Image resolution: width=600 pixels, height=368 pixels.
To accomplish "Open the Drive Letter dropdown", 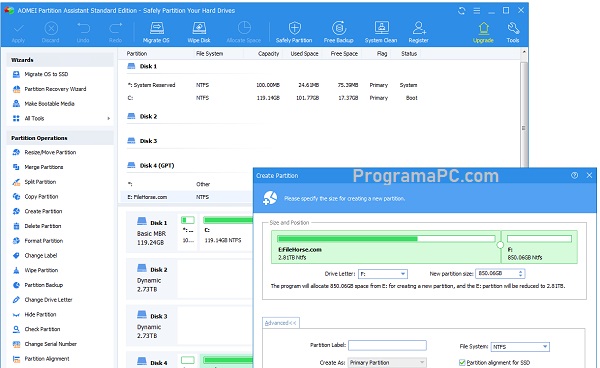I will click(383, 274).
